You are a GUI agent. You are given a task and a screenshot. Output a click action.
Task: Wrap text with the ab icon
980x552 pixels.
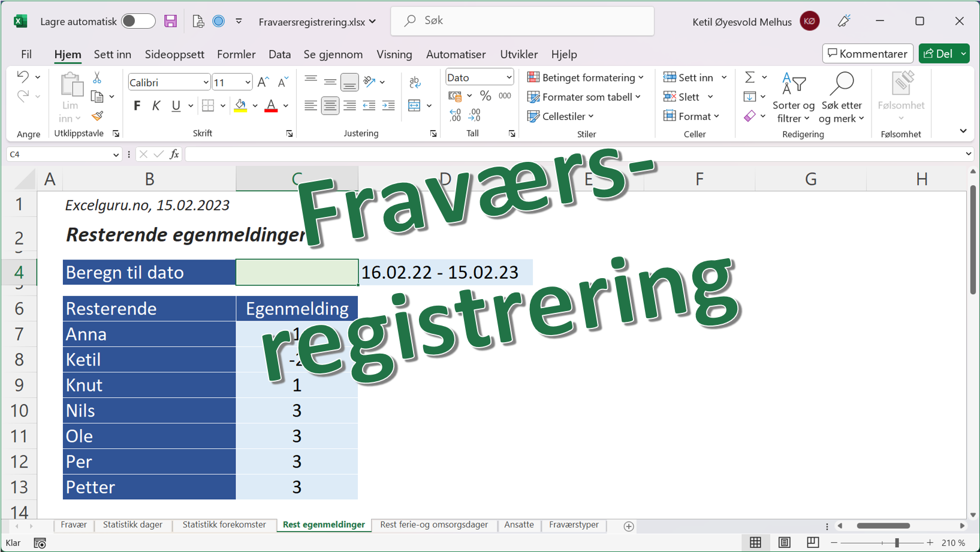tap(415, 82)
